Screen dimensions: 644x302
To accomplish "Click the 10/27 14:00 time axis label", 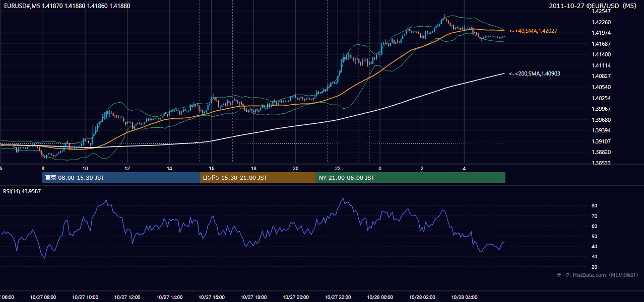I will coord(169,297).
